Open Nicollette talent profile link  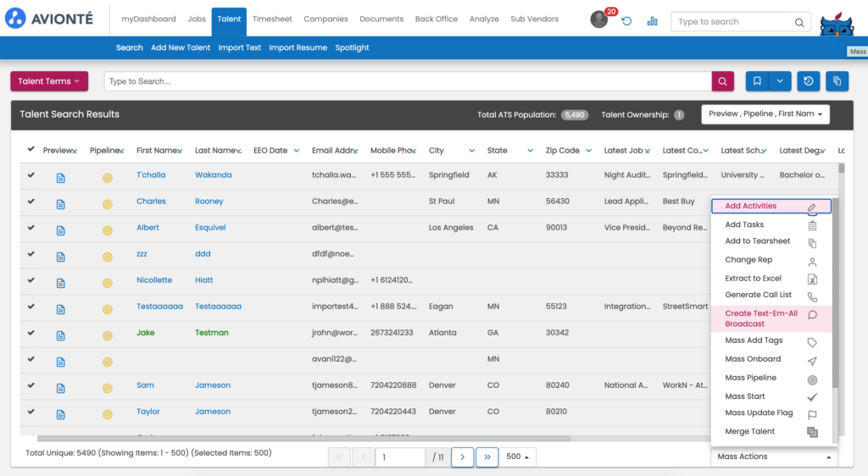click(154, 280)
